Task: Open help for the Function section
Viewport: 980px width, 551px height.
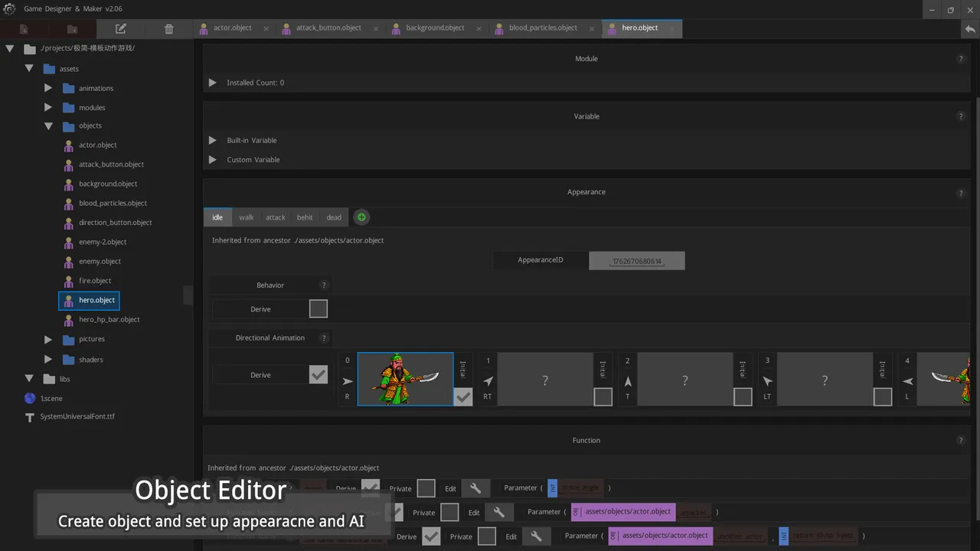Action: click(961, 441)
